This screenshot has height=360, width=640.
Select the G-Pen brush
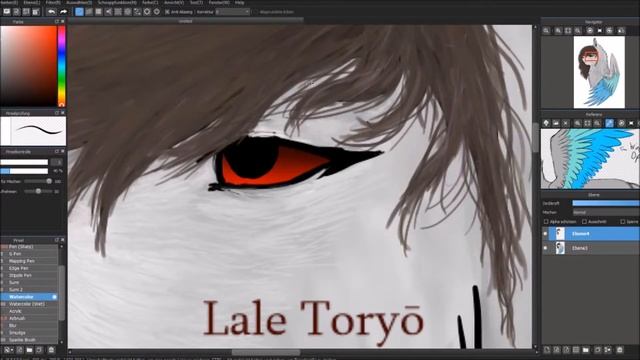(x=29, y=254)
